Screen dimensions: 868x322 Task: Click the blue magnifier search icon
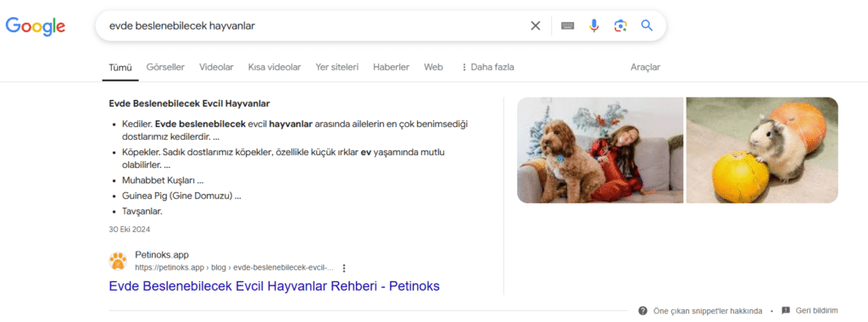coord(647,25)
